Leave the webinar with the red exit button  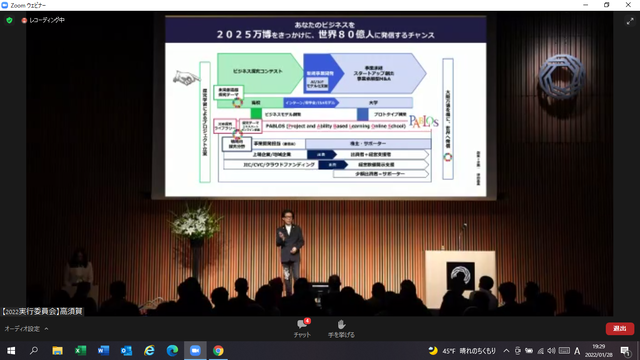coord(620,329)
